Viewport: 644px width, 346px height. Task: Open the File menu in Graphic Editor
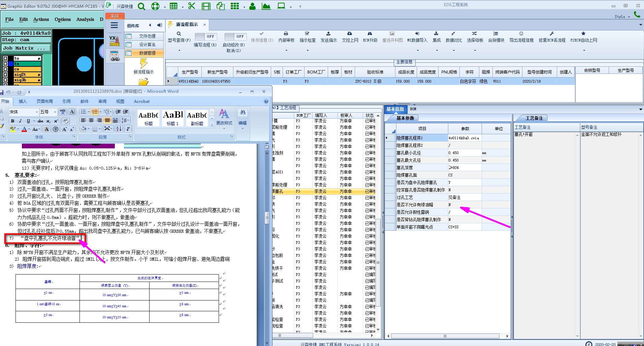[x=9, y=20]
